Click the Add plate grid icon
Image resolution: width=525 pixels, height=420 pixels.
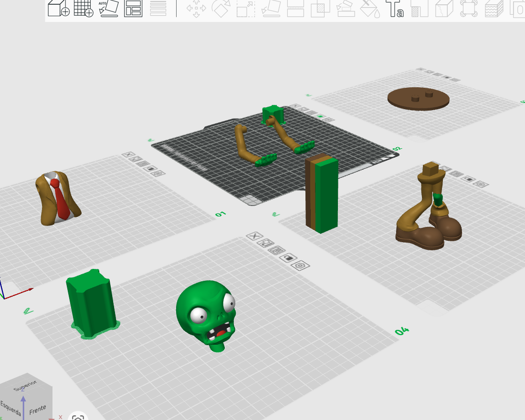84,8
